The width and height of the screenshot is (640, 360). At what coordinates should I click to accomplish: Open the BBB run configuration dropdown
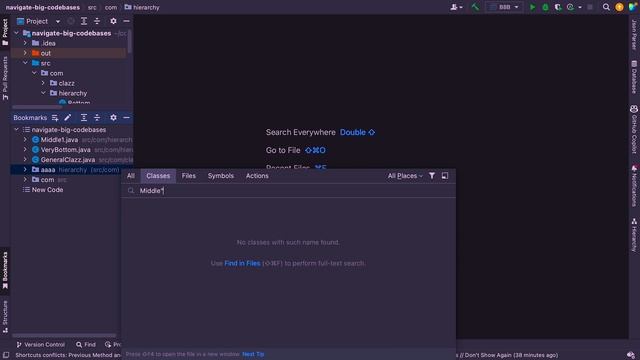pyautogui.click(x=504, y=7)
